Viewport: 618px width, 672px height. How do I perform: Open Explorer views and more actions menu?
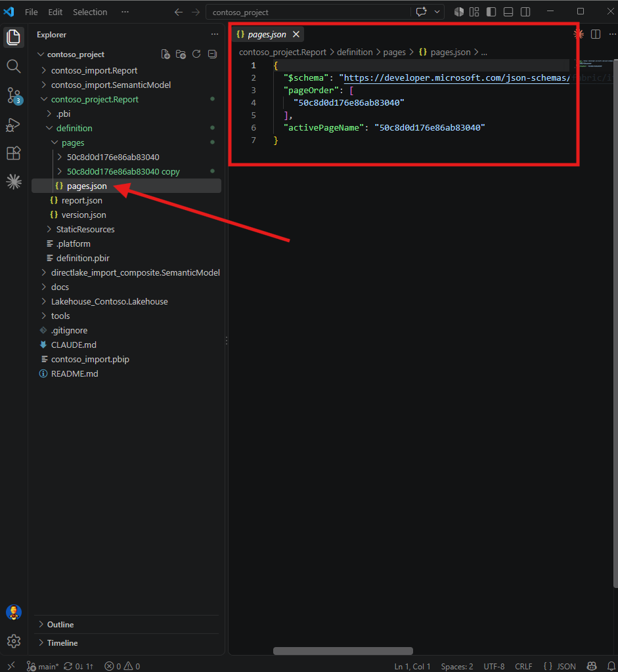(x=215, y=34)
